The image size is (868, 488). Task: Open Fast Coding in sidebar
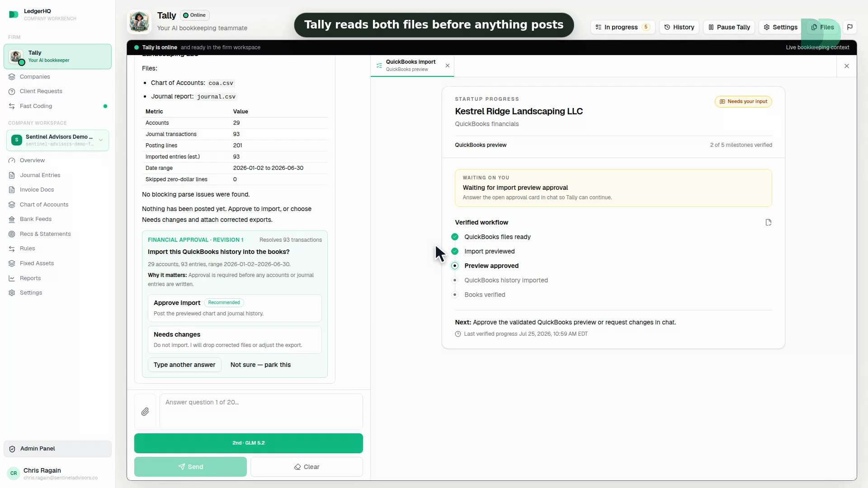click(36, 106)
